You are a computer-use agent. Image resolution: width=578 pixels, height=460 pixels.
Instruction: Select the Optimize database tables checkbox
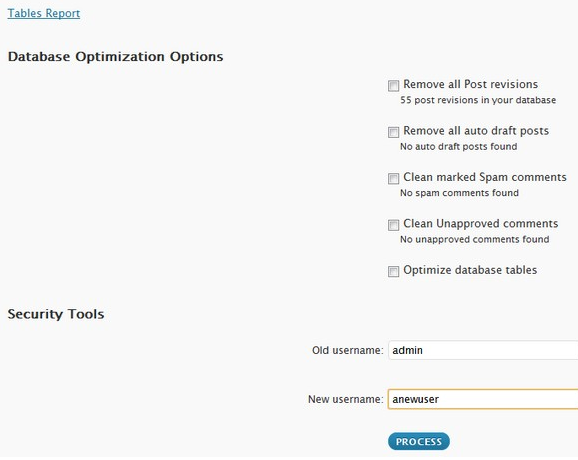(393, 271)
